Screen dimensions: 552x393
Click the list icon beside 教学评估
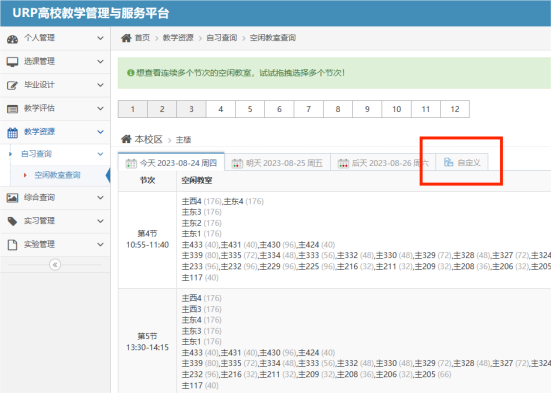[x=12, y=109]
